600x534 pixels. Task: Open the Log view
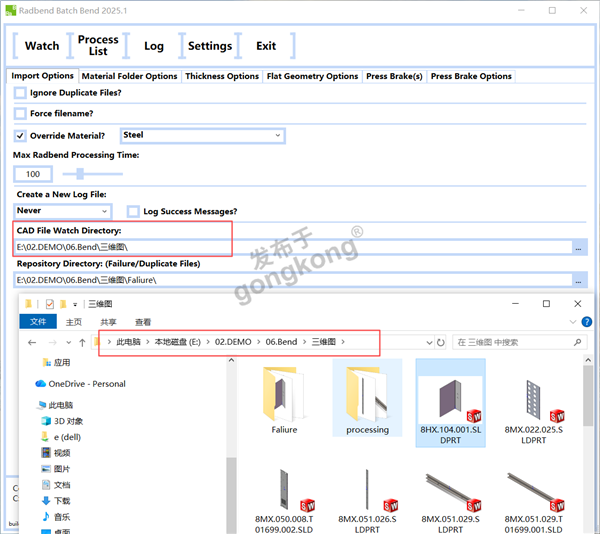153,46
